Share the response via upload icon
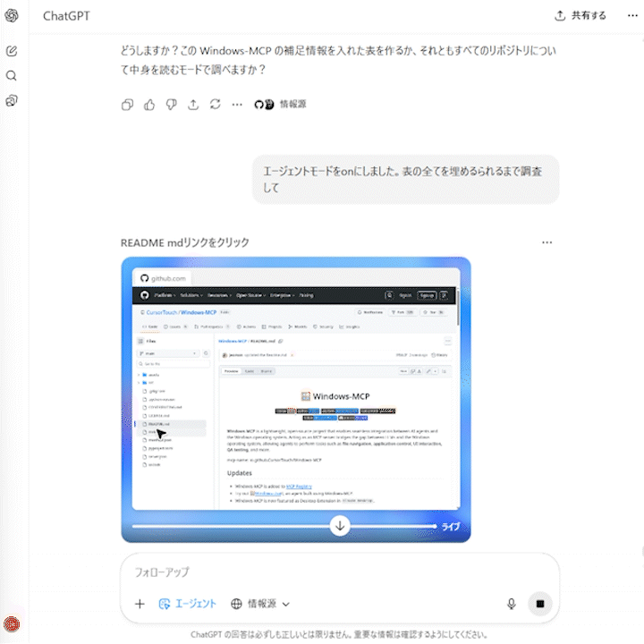 point(193,105)
